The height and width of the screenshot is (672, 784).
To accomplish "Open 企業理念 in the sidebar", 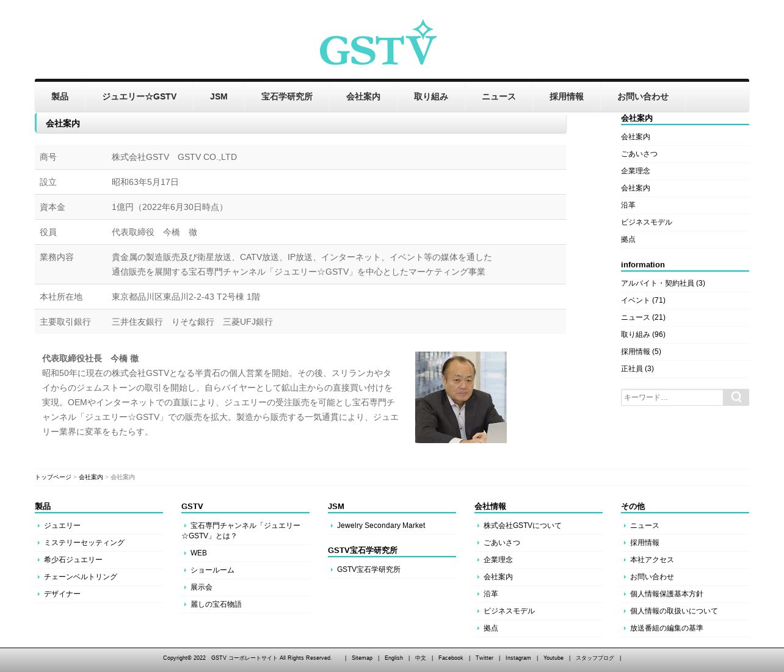I will (x=636, y=171).
